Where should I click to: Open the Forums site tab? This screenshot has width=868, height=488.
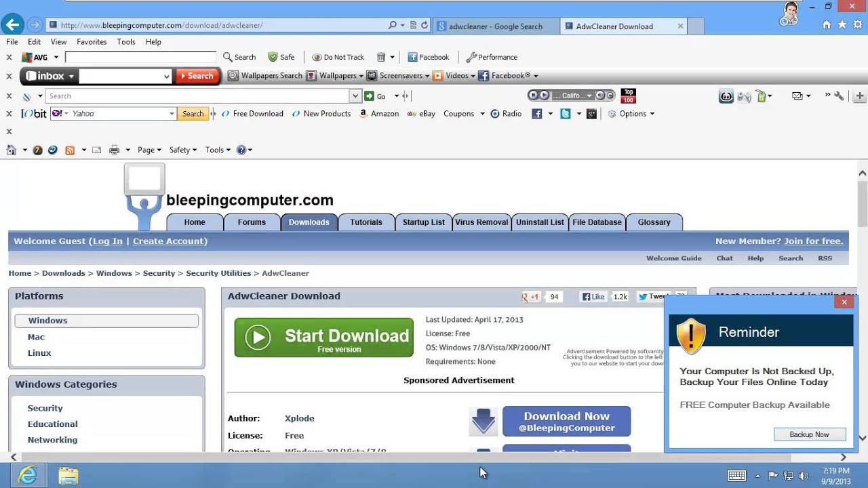(x=252, y=222)
